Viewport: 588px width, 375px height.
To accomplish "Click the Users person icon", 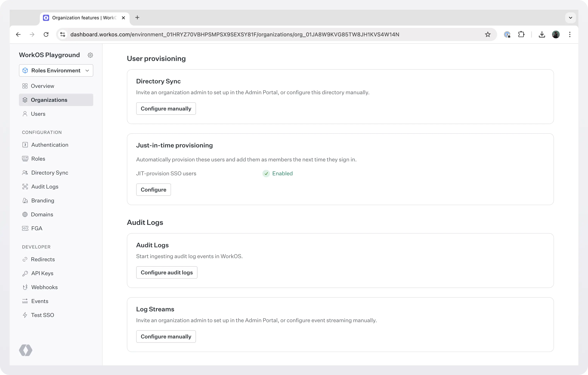I will click(25, 114).
